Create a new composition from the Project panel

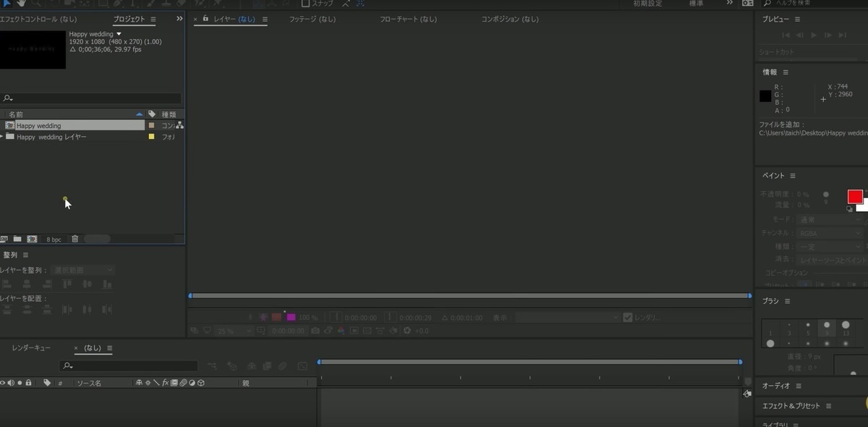pos(32,239)
